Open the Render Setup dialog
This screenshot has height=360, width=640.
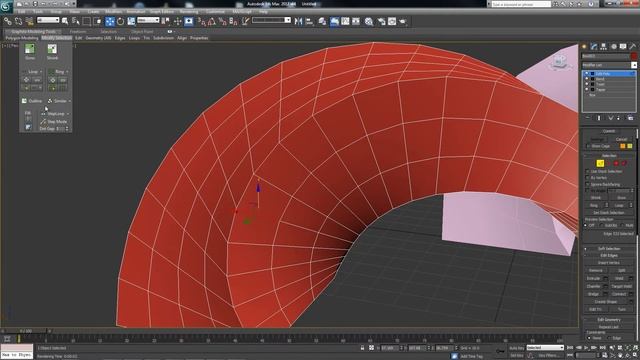382,21
